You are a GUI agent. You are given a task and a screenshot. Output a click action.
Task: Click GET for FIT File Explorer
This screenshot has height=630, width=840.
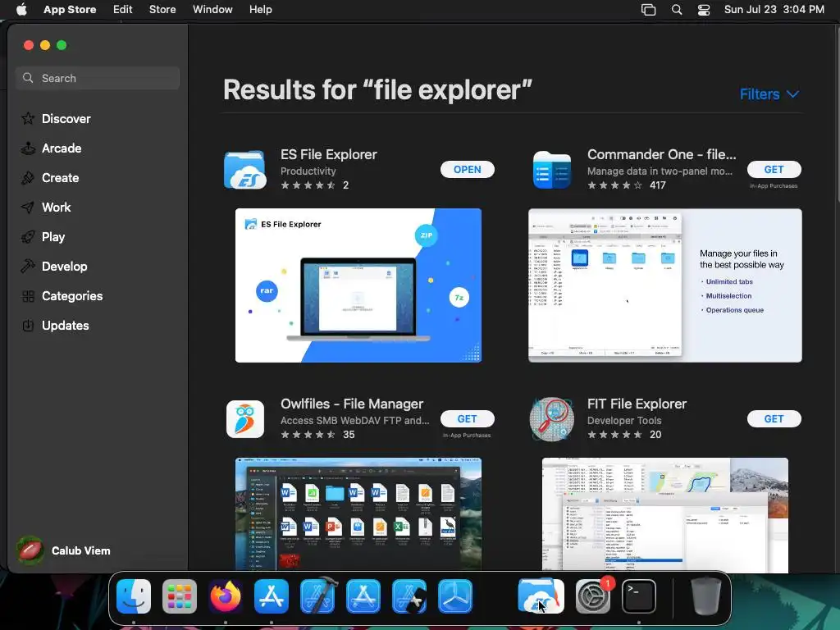pyautogui.click(x=774, y=419)
